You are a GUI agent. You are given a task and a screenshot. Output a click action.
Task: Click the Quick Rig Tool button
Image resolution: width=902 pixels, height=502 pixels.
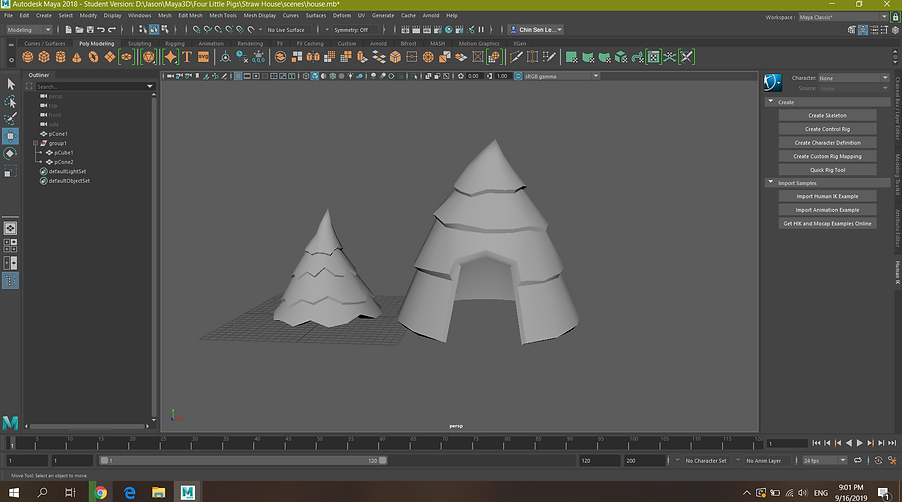point(827,170)
